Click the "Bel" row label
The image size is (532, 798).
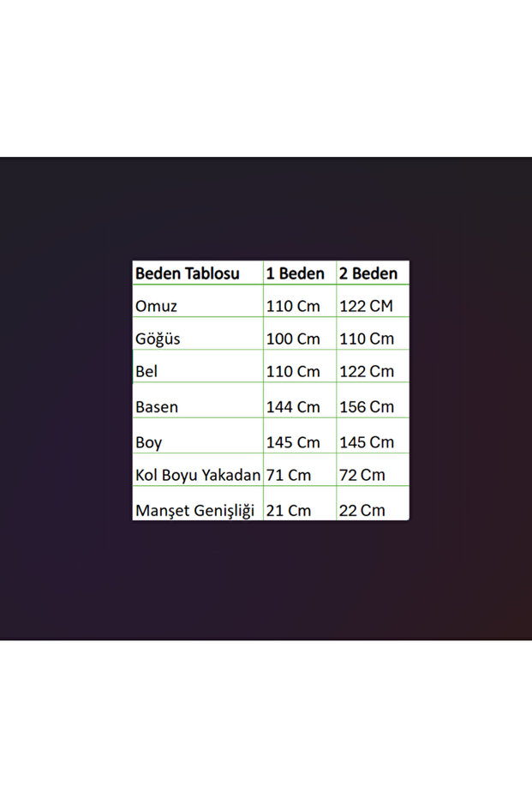[x=146, y=371]
